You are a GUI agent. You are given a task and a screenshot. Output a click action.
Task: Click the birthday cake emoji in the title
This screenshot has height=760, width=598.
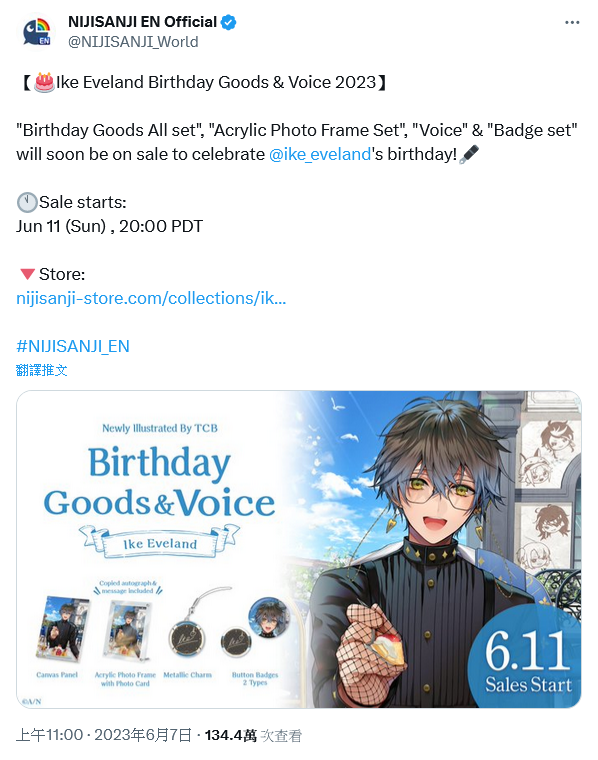[x=44, y=82]
